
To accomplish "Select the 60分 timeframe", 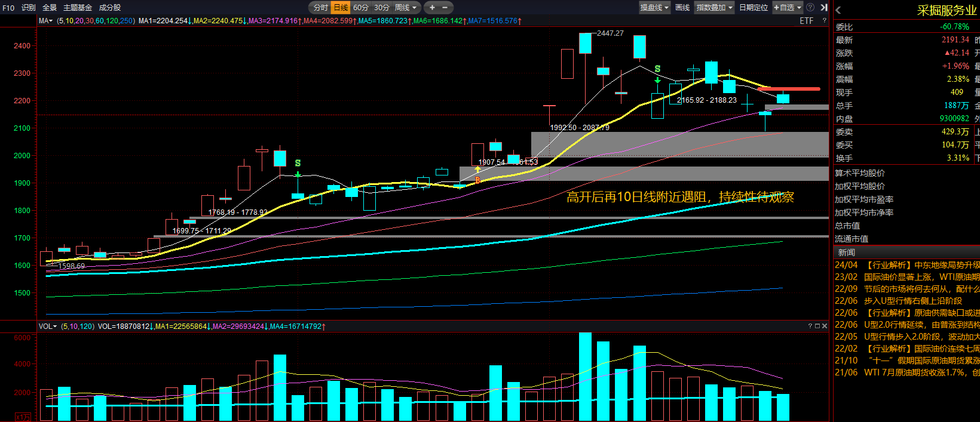I will click(x=360, y=8).
